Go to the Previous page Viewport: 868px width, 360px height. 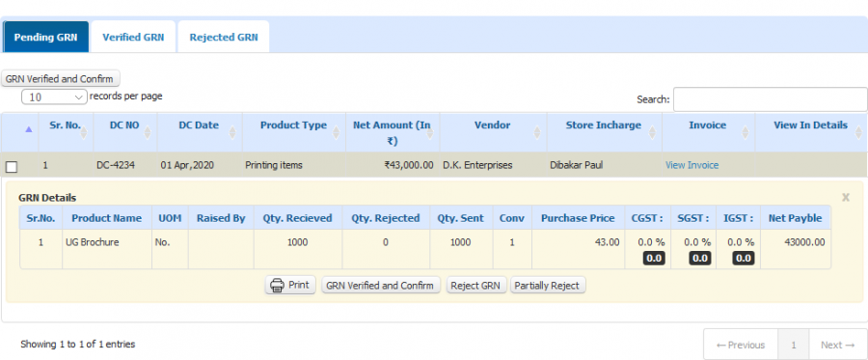[741, 346]
